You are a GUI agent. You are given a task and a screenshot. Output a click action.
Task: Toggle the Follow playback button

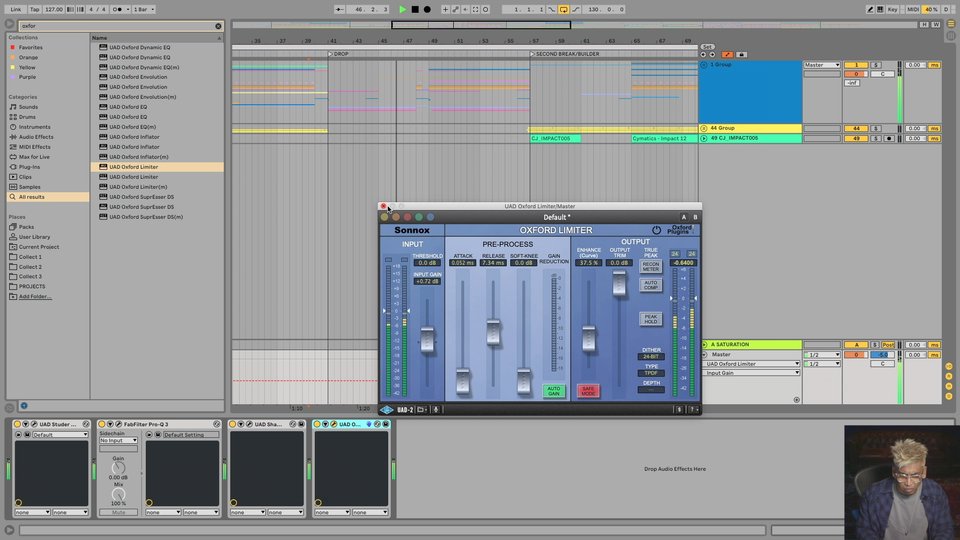tap(340, 9)
